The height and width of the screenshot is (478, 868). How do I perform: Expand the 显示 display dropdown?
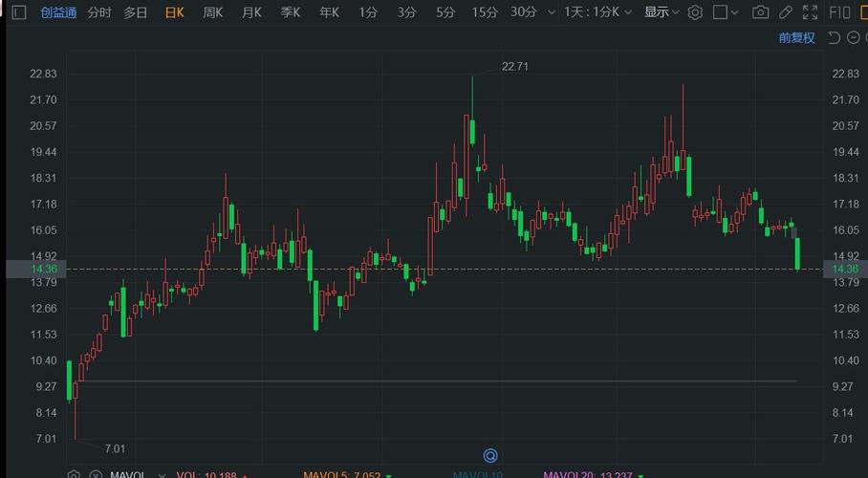662,12
